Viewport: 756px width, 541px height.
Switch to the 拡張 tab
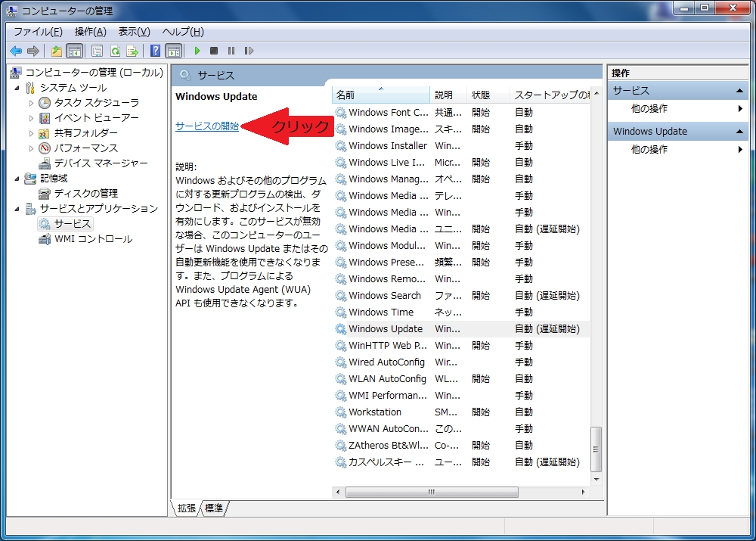click(187, 508)
